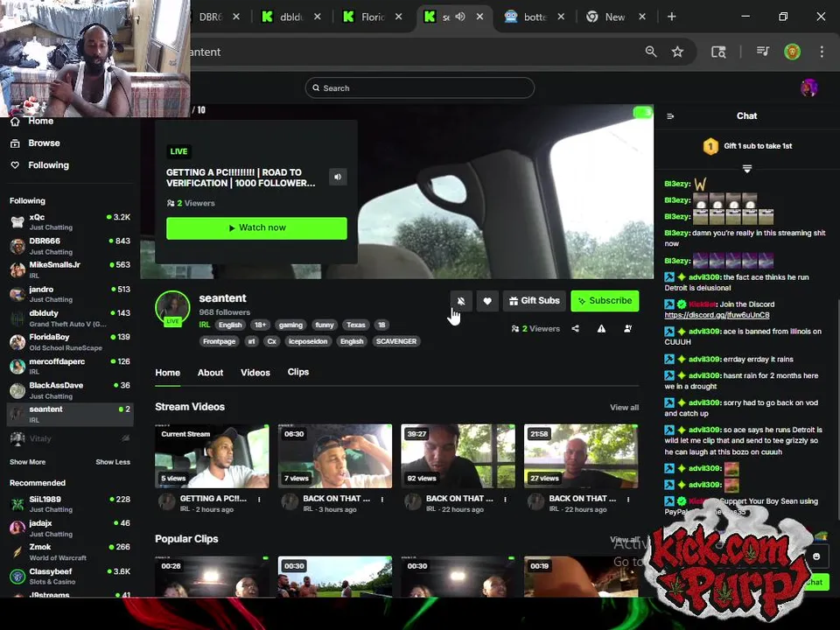Click the emoji icon in chat input
Image resolution: width=840 pixels, height=630 pixels.
point(816,556)
